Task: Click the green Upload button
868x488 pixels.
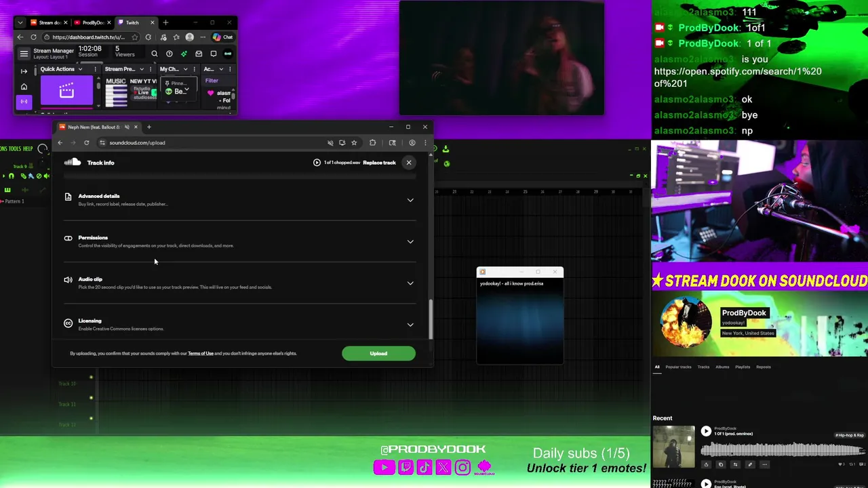Action: tap(378, 353)
